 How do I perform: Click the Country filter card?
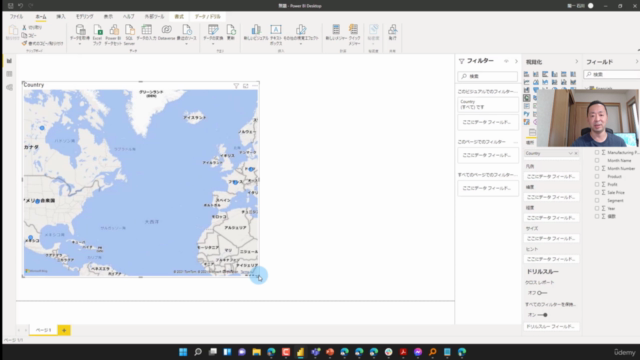[488, 104]
